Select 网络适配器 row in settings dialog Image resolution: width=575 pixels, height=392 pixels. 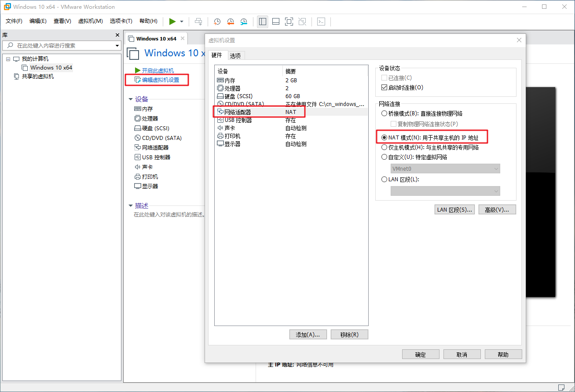[x=291, y=112]
